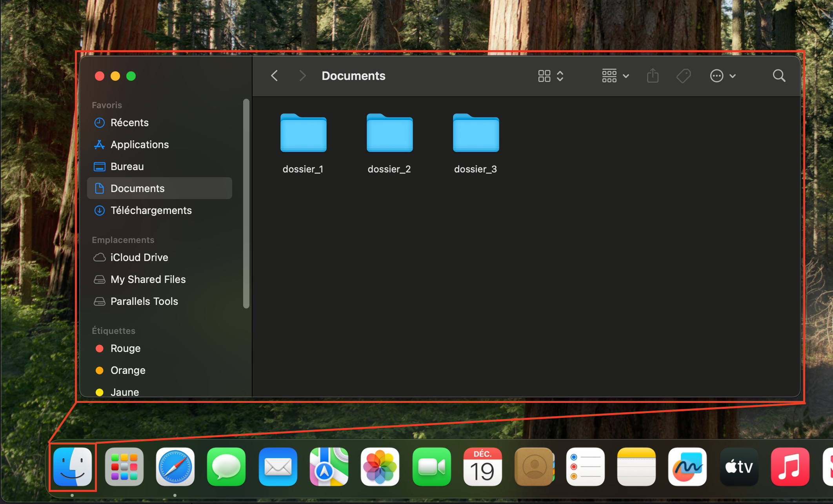Screen dimensions: 833x504
Task: Open the Freeform app in Dock
Action: pos(687,467)
